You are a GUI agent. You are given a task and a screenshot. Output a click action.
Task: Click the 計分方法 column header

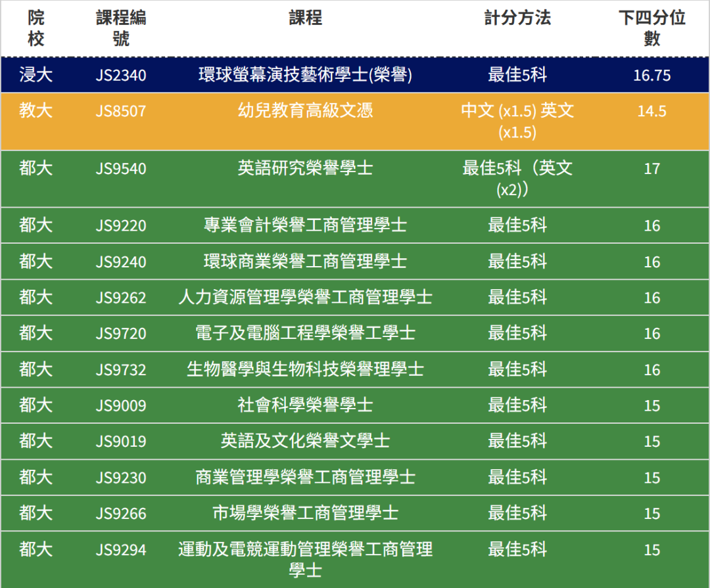click(517, 18)
